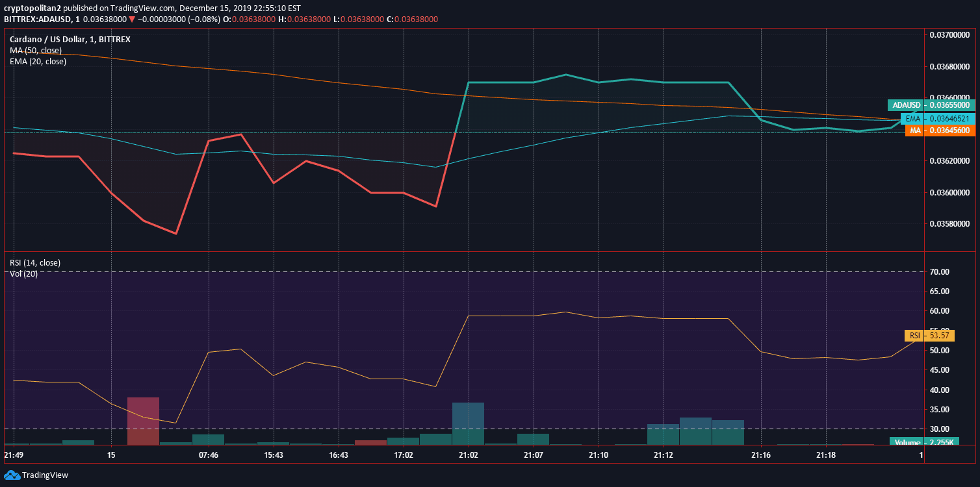Click the 70.00 RSI axis label
Screen dimensions: 980x487
point(939,271)
